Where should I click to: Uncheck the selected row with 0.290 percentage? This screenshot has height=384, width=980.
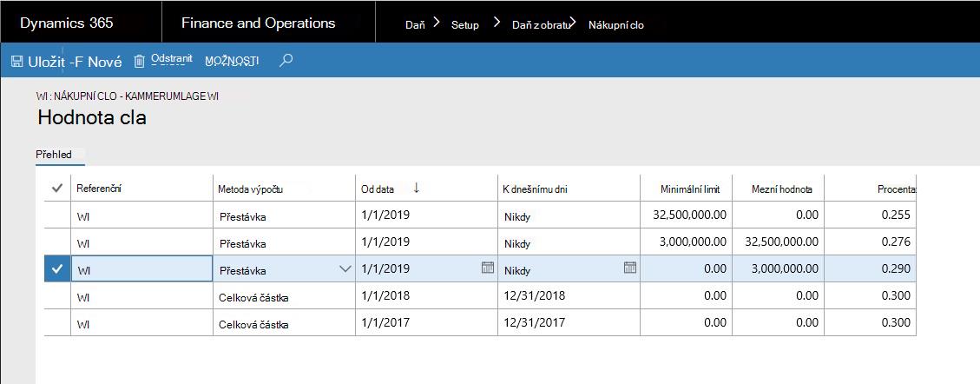tap(57, 269)
